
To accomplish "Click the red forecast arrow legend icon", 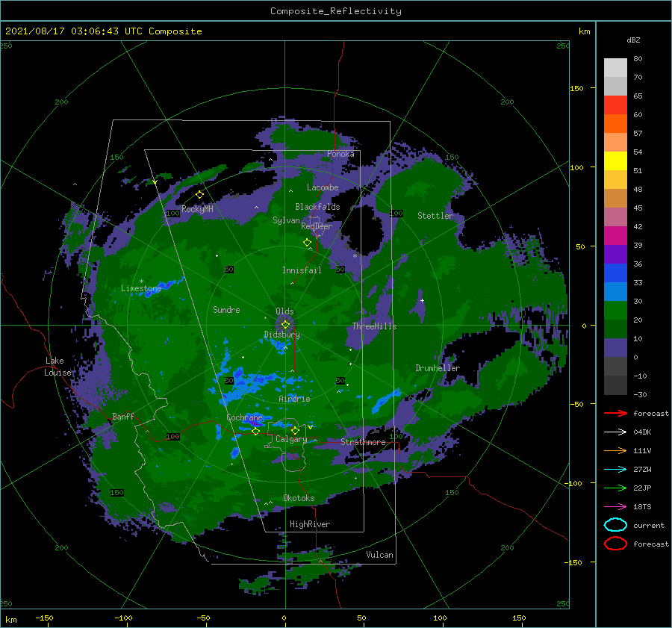I will 615,413.
